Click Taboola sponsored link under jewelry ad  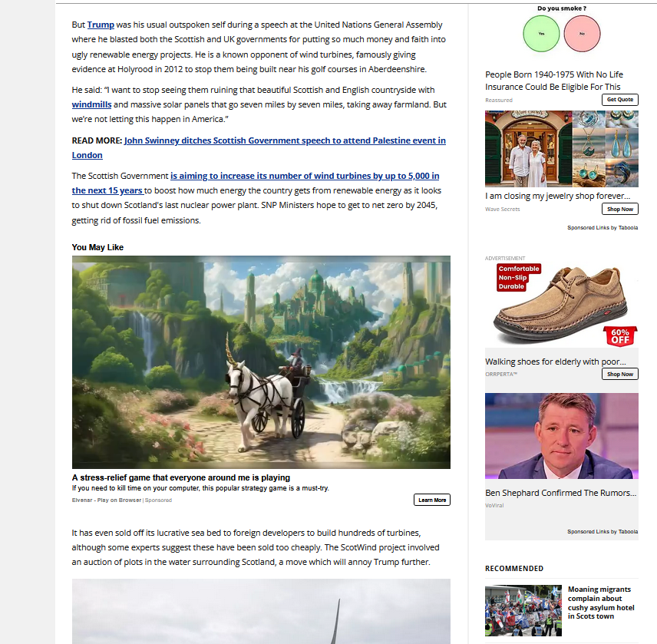coord(603,228)
